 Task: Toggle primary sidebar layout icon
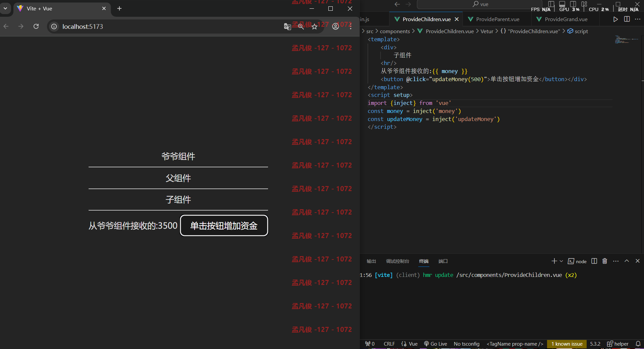(551, 4)
